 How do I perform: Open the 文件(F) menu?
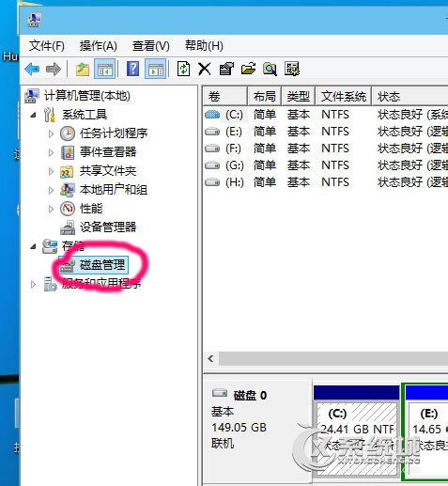47,46
